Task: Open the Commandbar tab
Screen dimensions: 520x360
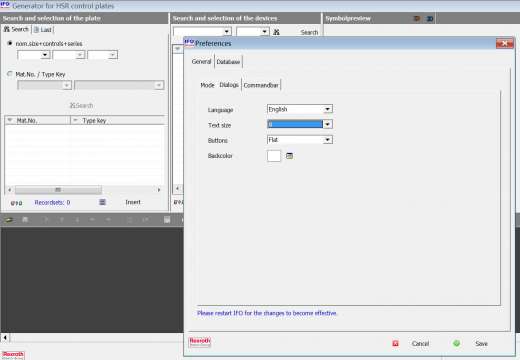Action: point(261,85)
